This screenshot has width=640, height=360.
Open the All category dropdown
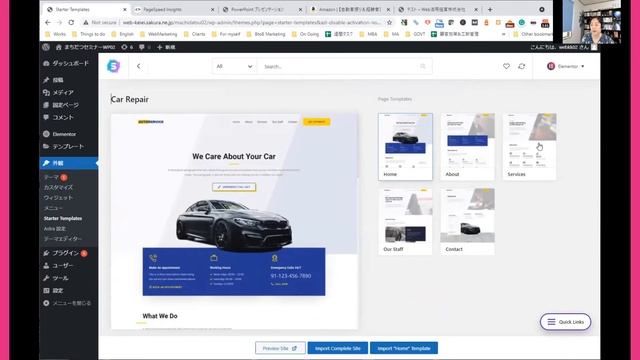(x=234, y=66)
